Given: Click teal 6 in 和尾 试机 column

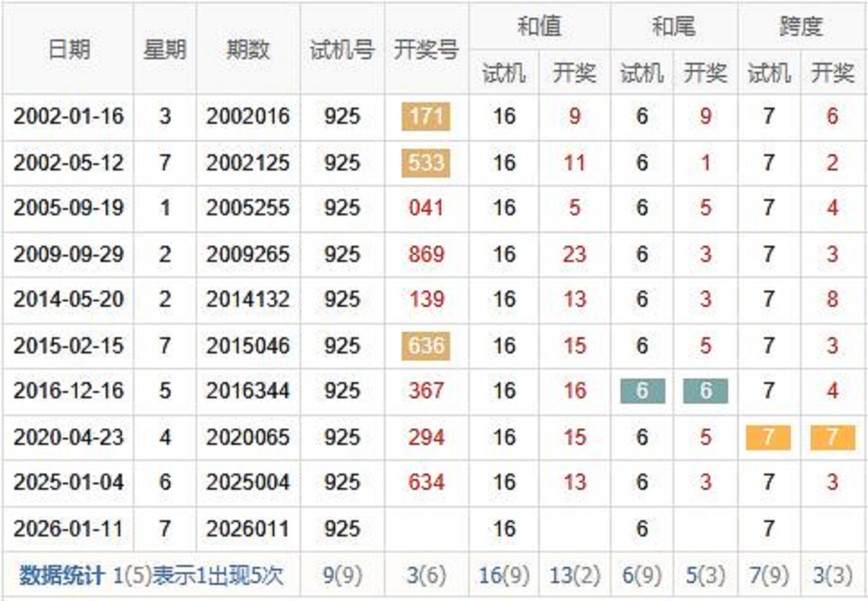Looking at the screenshot, I should 642,391.
